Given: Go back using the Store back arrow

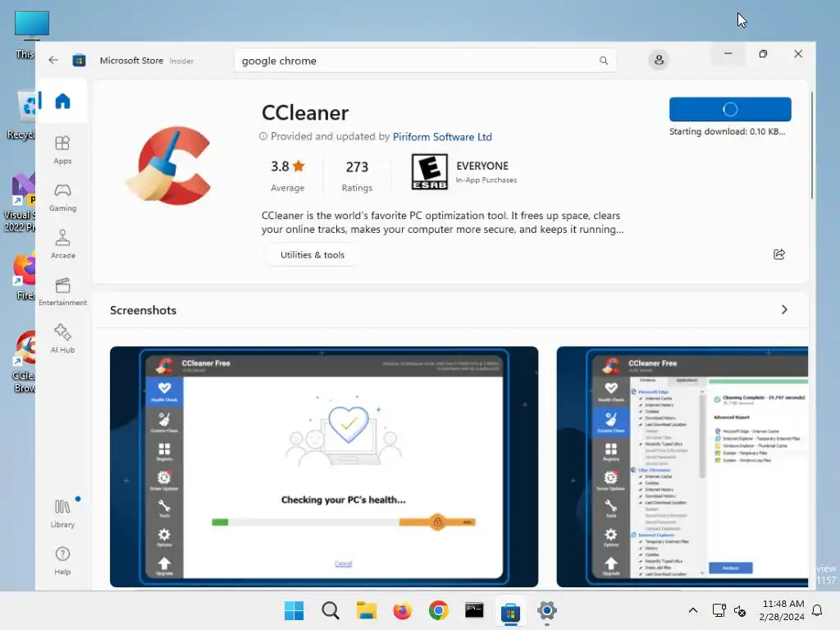Looking at the screenshot, I should pyautogui.click(x=53, y=60).
